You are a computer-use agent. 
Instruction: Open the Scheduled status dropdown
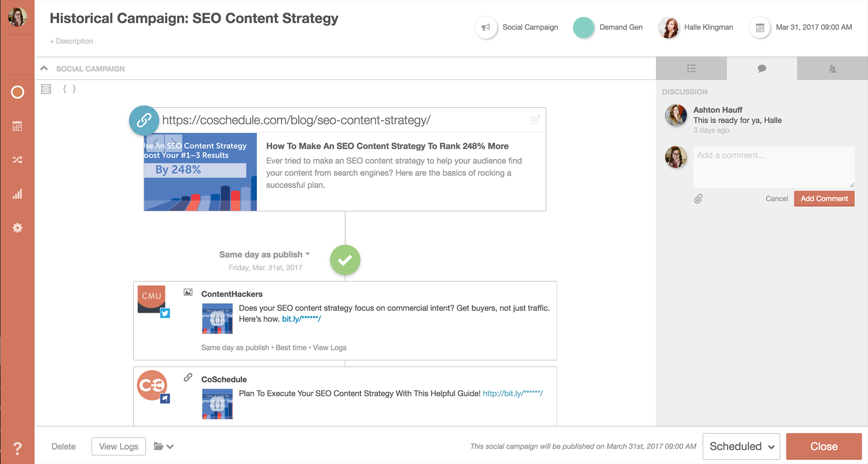pyautogui.click(x=741, y=446)
